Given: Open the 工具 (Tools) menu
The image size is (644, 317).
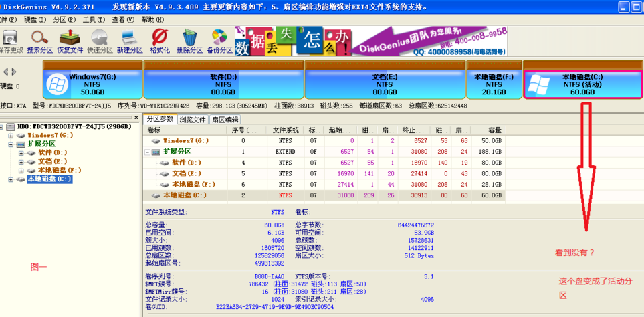Looking at the screenshot, I should (94, 19).
